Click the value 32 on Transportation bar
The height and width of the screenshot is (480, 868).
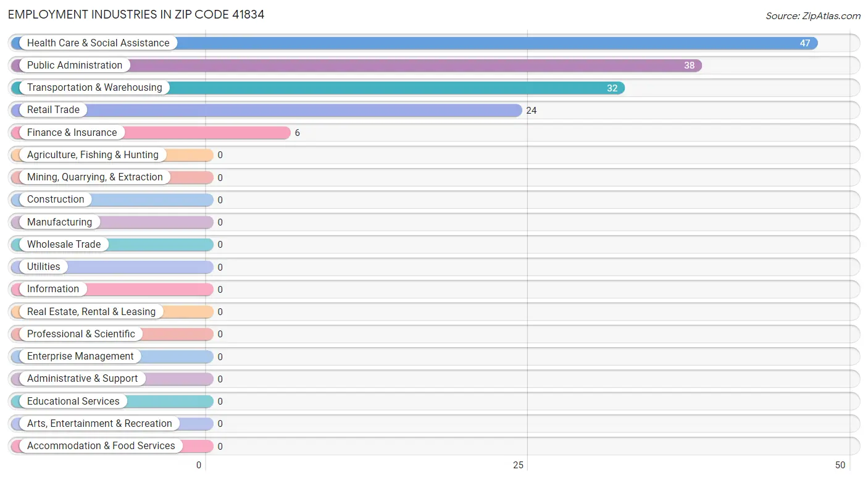(612, 88)
